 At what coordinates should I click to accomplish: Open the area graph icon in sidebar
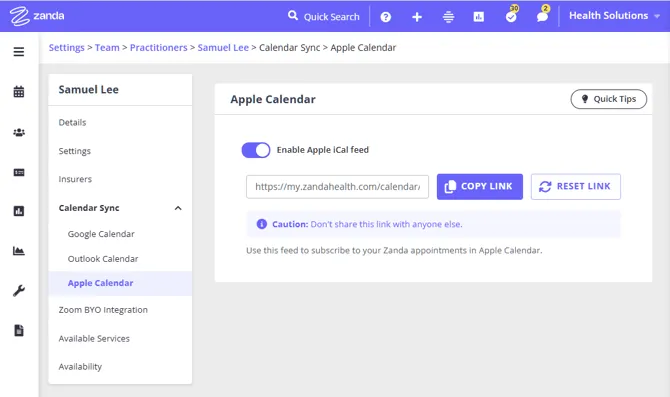19,250
